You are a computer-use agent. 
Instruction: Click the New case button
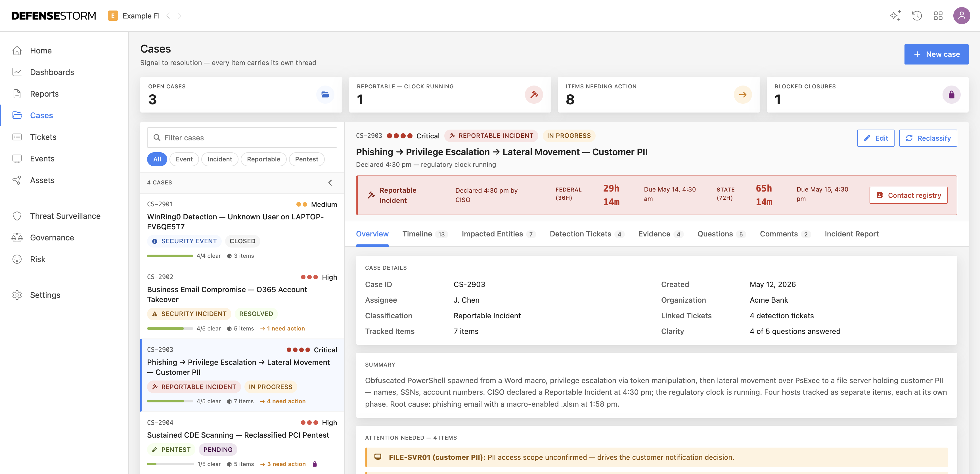click(936, 54)
